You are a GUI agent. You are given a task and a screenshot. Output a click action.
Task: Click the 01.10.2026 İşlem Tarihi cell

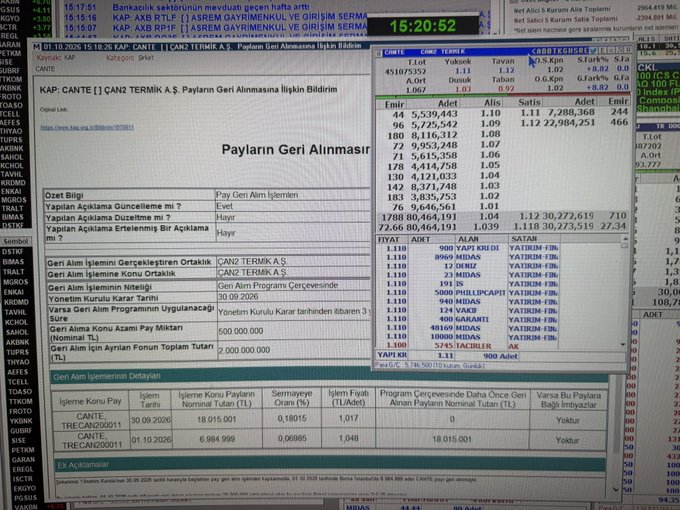pos(151,440)
